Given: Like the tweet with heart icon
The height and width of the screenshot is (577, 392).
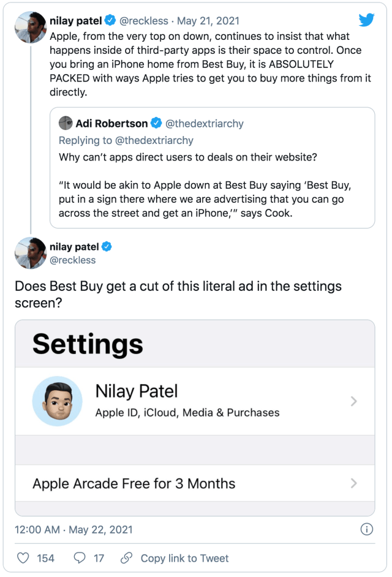Looking at the screenshot, I should point(23,558).
